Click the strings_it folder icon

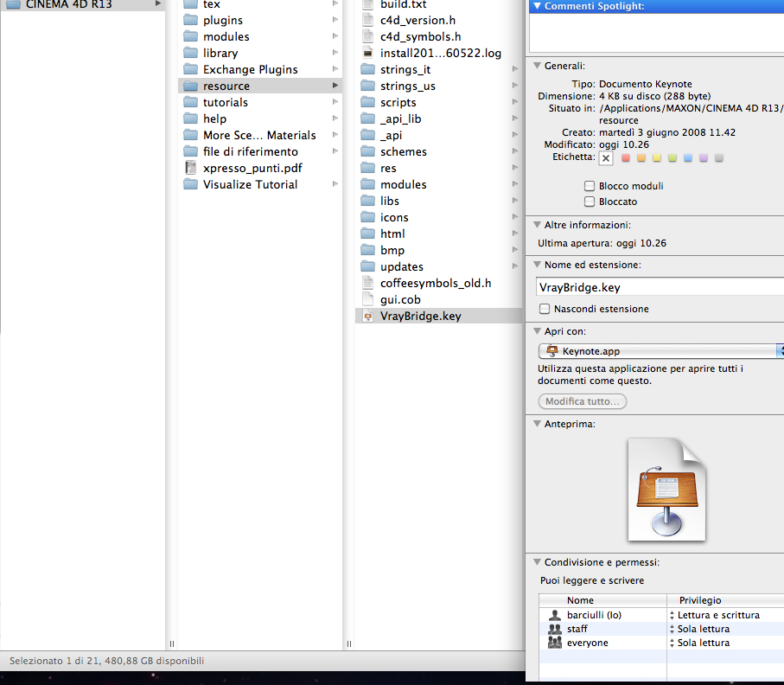368,69
